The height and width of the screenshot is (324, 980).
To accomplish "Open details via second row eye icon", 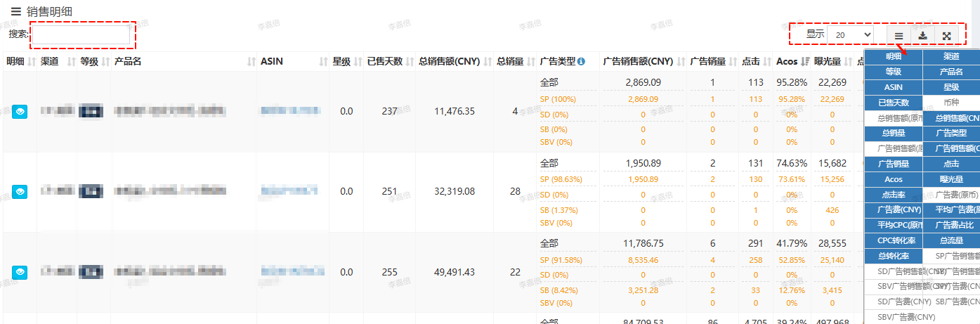I will click(20, 191).
